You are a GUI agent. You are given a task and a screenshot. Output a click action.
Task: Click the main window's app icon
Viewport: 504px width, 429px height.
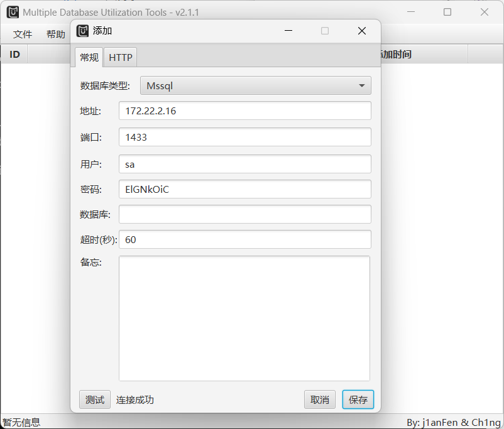(13, 12)
